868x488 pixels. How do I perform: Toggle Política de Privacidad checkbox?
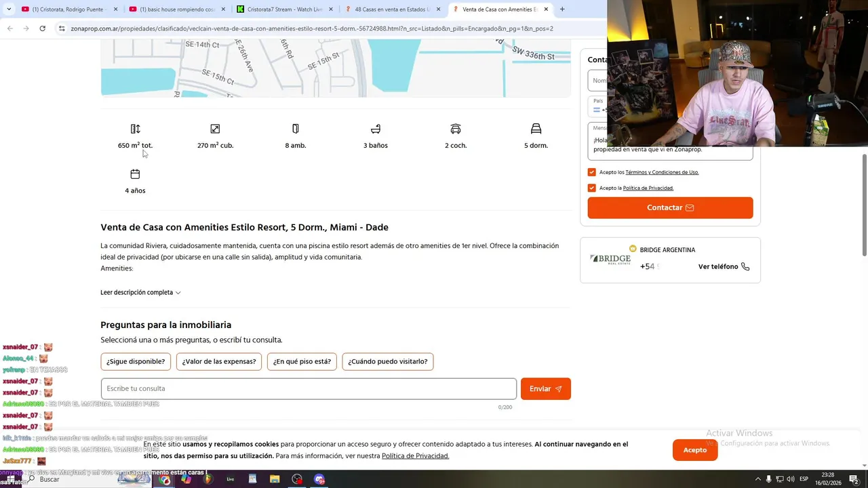coord(592,188)
